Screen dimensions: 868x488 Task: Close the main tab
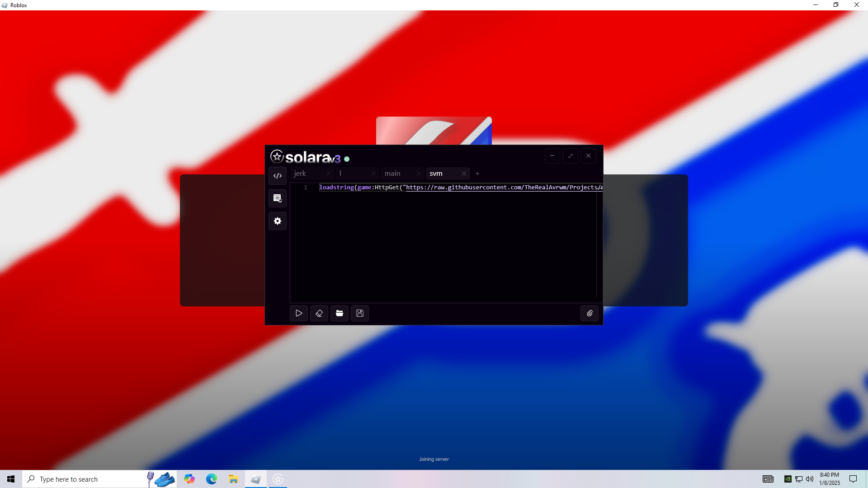(x=419, y=174)
